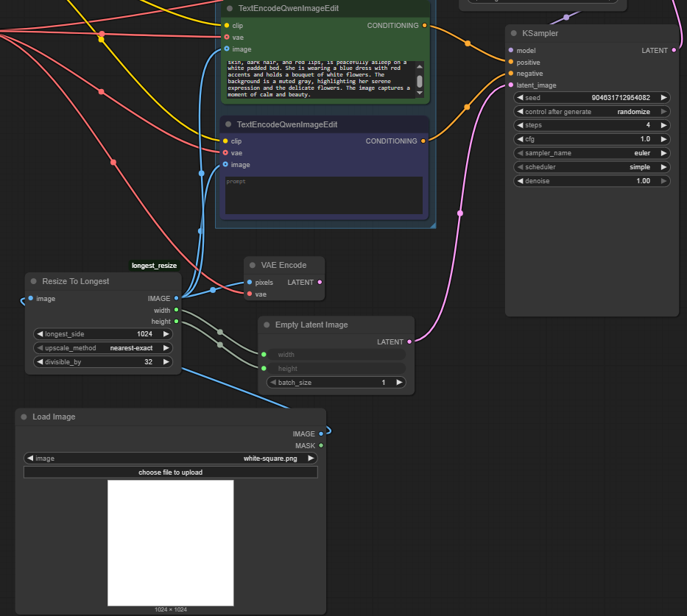Decrease divisible_by value with left arrow

click(40, 362)
